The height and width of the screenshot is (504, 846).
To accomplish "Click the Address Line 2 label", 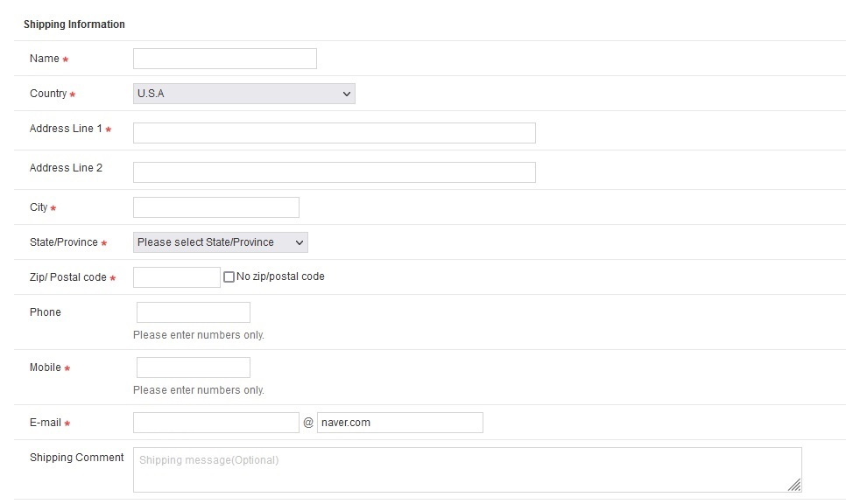I will 66,168.
